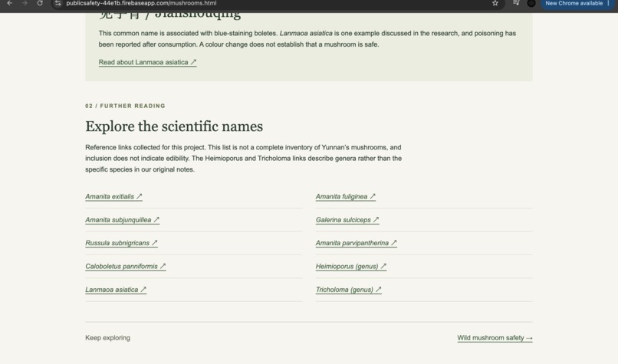The height and width of the screenshot is (364, 618).
Task: Open the media control icon in toolbar
Action: coord(516,3)
